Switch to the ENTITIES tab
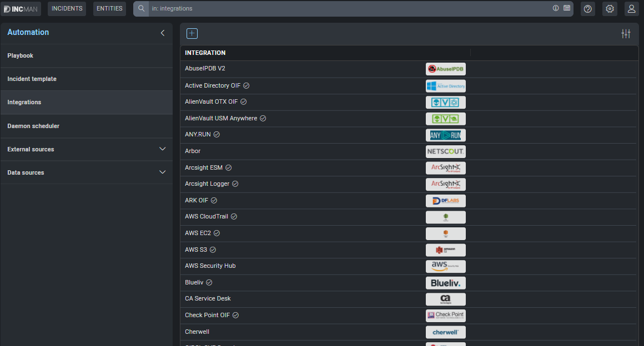 109,8
